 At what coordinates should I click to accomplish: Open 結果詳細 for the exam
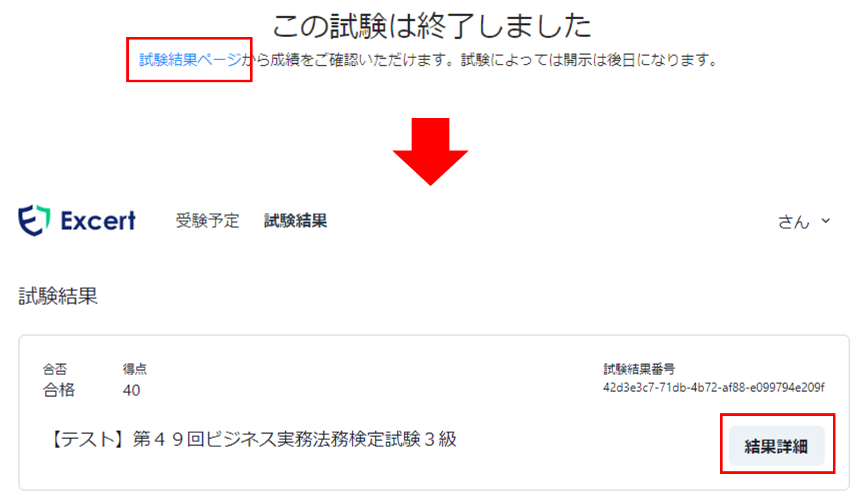pos(776,446)
